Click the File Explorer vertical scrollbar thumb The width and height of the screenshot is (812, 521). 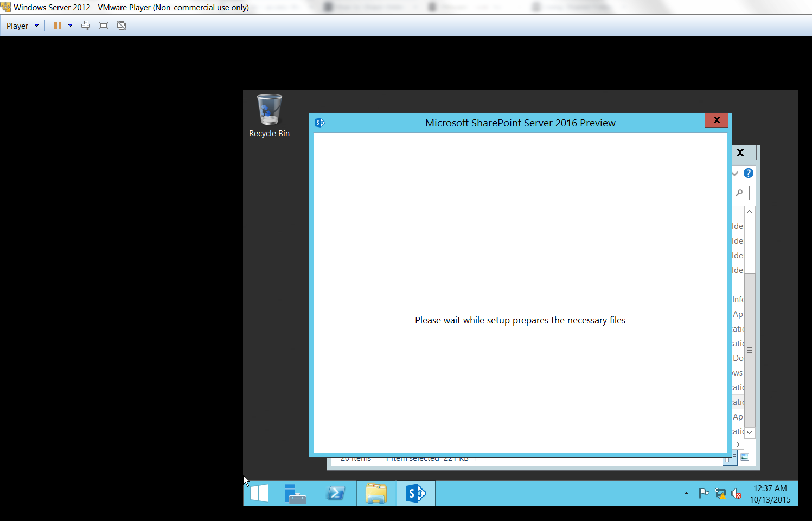point(750,350)
